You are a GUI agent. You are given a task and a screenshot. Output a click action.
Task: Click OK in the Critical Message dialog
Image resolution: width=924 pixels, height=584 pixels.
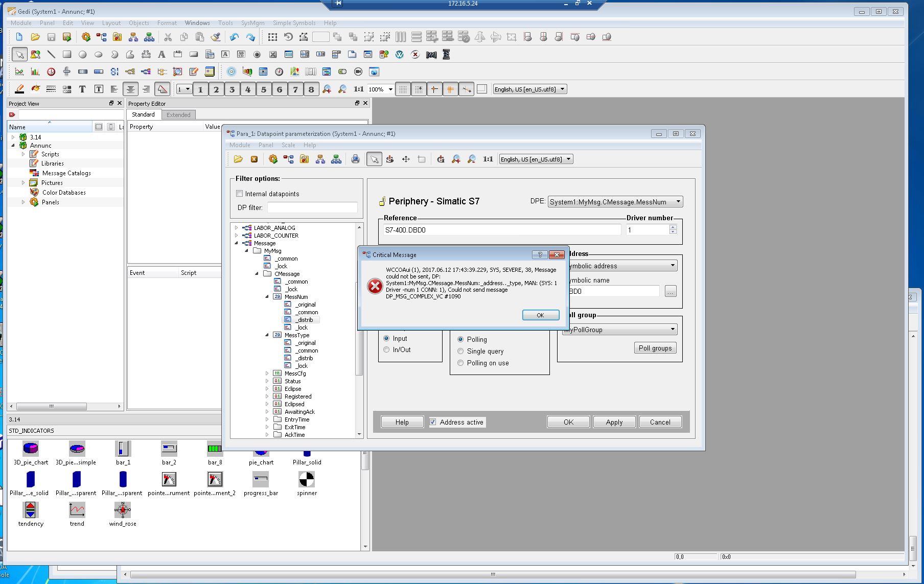[540, 315]
